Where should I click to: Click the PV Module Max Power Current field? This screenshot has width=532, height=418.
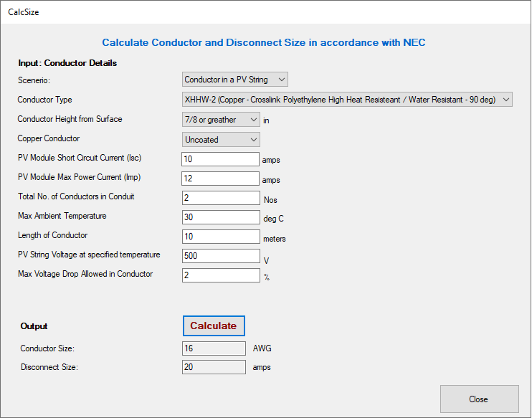click(221, 178)
